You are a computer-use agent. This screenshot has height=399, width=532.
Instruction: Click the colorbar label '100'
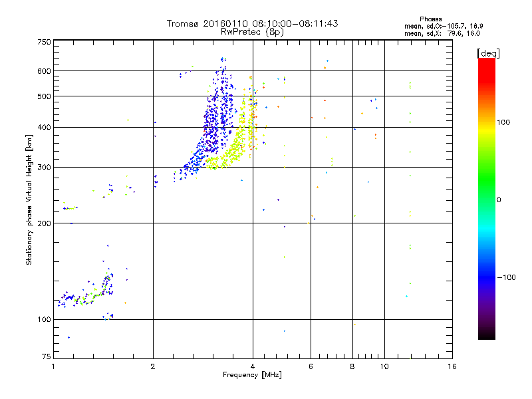coord(503,122)
